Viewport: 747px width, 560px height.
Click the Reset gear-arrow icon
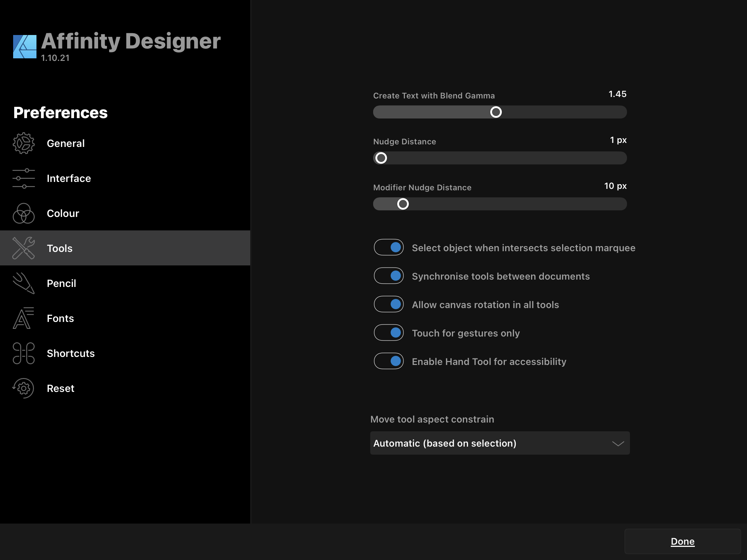pyautogui.click(x=23, y=388)
